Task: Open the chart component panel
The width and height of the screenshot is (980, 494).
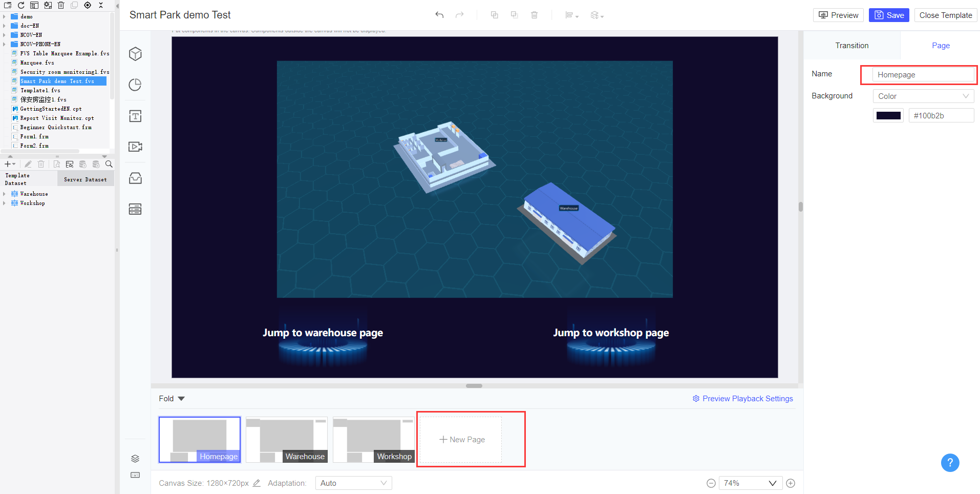Action: [135, 85]
